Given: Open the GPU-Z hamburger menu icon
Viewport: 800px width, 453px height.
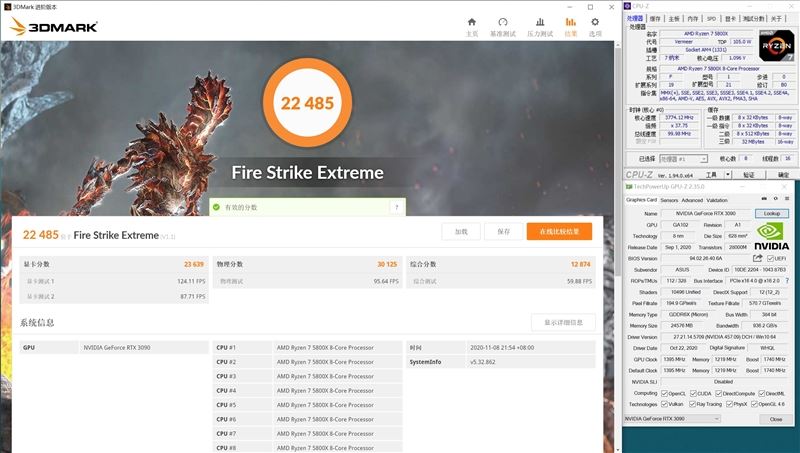Looking at the screenshot, I should pos(787,198).
